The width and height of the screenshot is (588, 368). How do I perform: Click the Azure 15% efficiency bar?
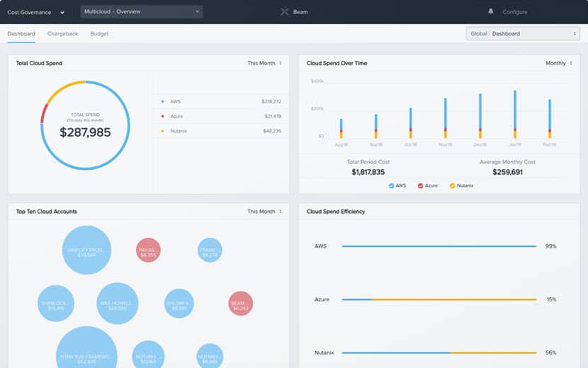click(439, 299)
